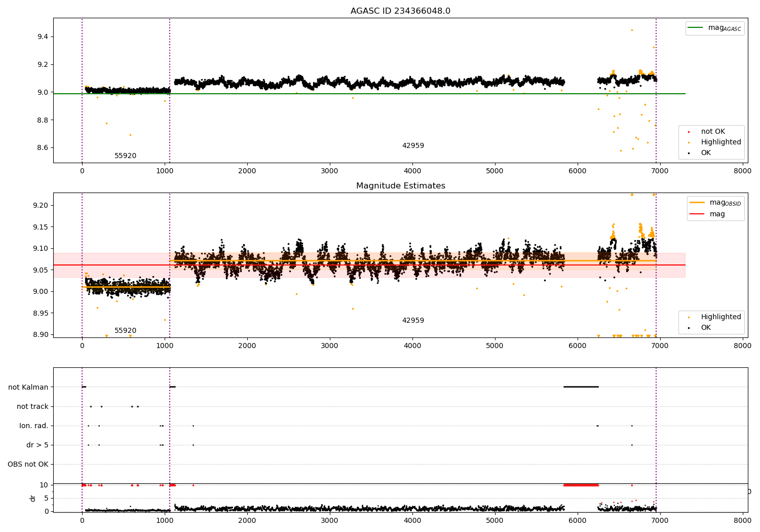This screenshot has height=532, width=760.
Task: Click the '55920' label in the top plot
Action: [x=125, y=156]
